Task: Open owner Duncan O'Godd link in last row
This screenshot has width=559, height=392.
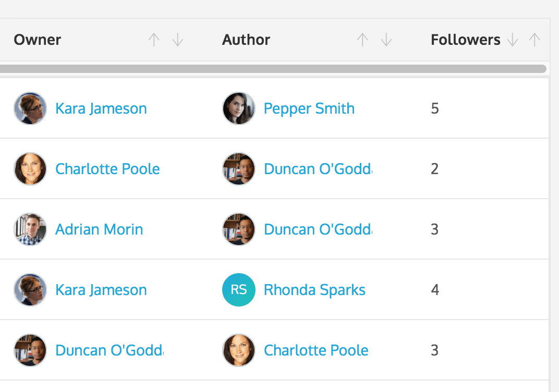Action: (109, 351)
